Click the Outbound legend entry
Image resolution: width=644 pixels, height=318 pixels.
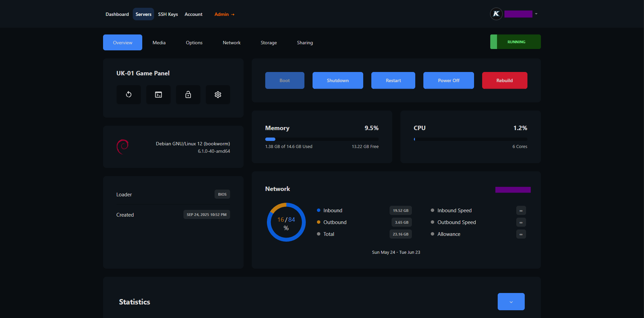[332, 222]
